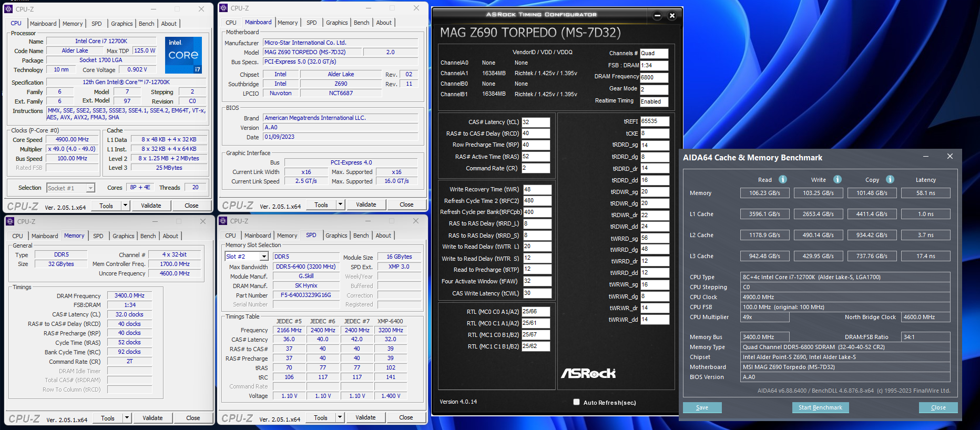
Task: Open the CPU tab in the Memory window
Action: (x=18, y=236)
